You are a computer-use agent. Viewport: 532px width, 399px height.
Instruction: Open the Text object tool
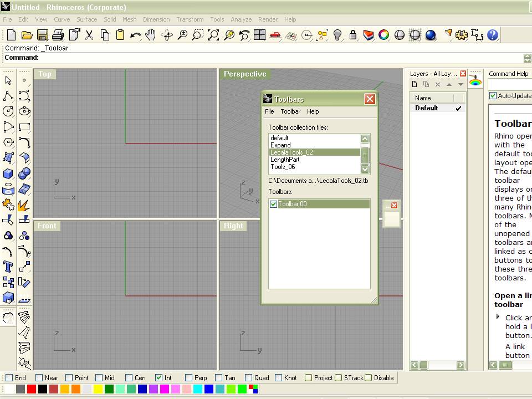8,267
